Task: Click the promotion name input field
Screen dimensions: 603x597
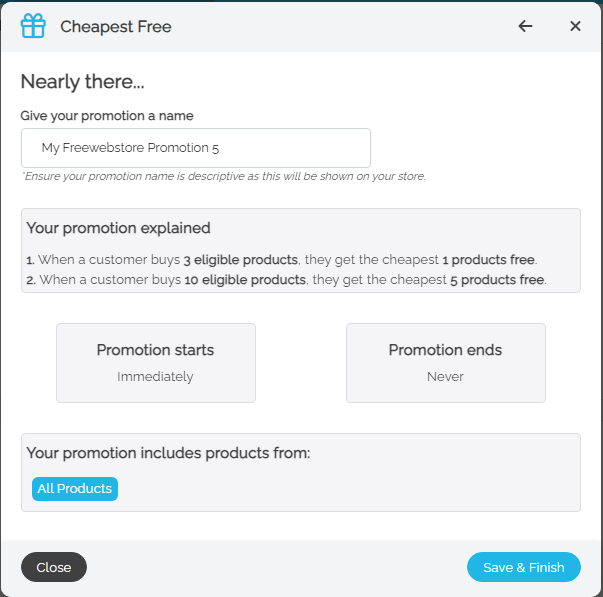Action: [196, 148]
